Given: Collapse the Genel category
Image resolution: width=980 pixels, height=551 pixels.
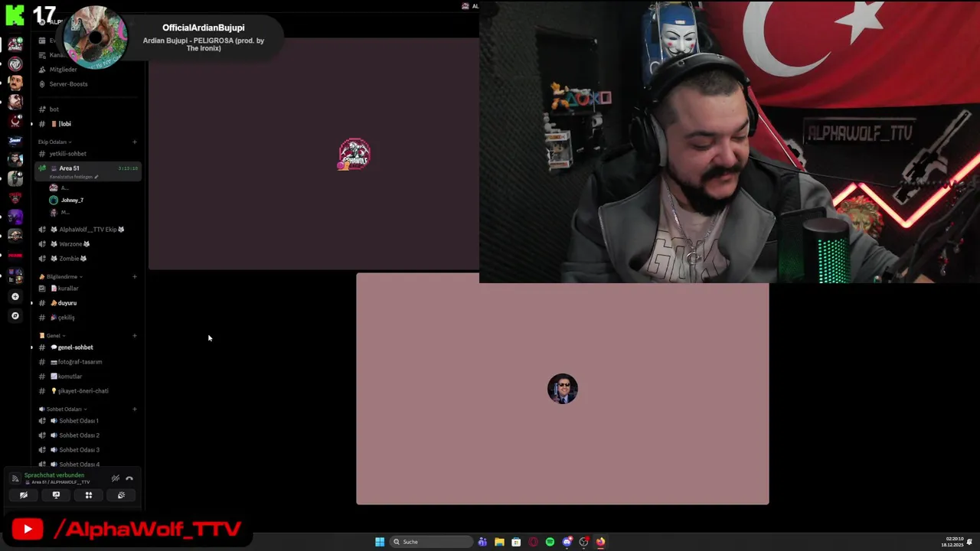Looking at the screenshot, I should click(53, 336).
